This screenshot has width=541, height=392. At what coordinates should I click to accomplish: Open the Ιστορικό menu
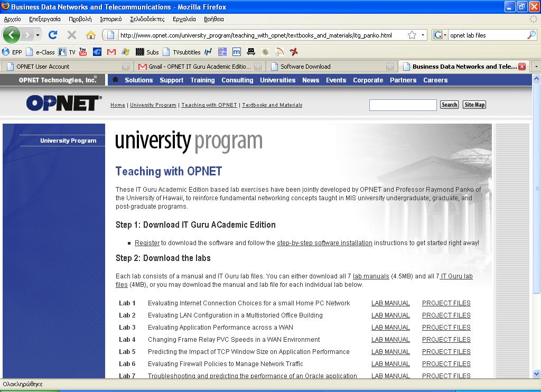[x=111, y=19]
